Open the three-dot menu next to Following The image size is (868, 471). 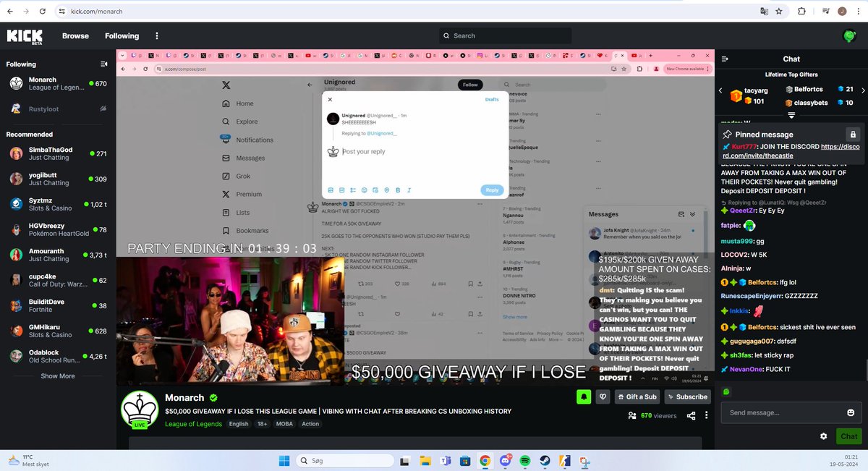157,35
